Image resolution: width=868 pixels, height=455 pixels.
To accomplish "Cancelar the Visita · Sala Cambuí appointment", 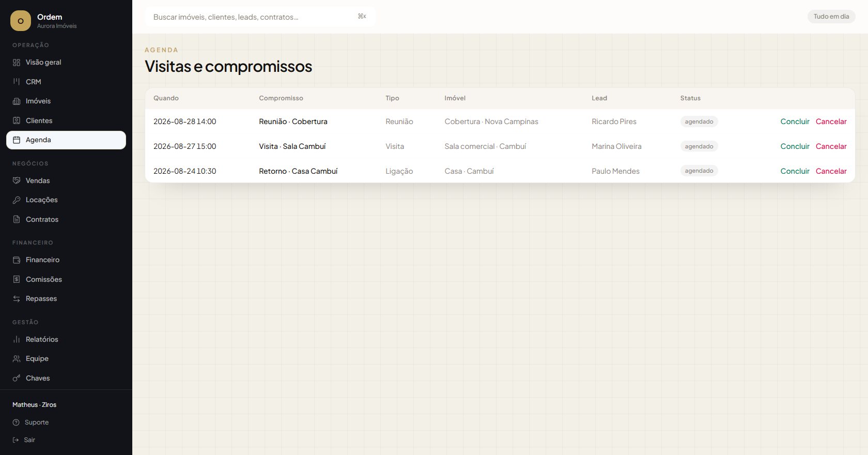I will 831,146.
